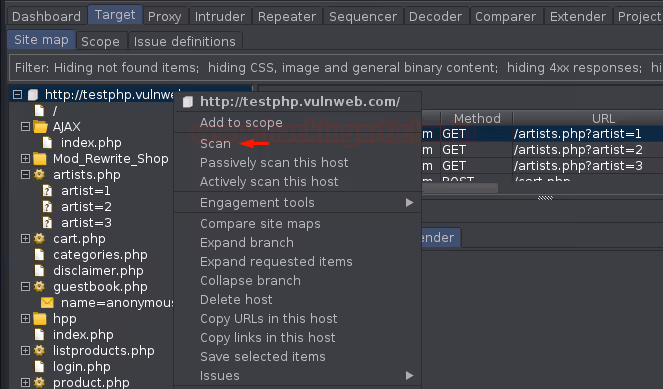Viewport: 663px width, 389px height.
Task: Choose Copy URLs in this host
Action: tap(298, 319)
